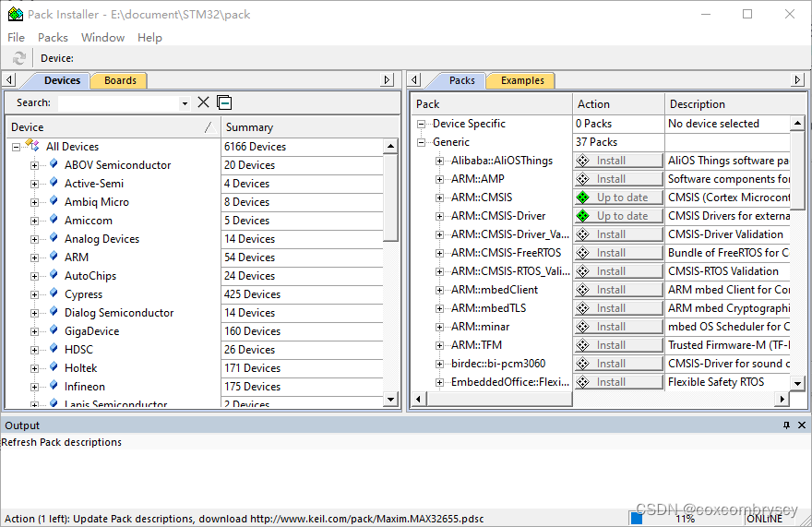Clear the device search with X icon
This screenshot has width=812, height=527.
(204, 102)
